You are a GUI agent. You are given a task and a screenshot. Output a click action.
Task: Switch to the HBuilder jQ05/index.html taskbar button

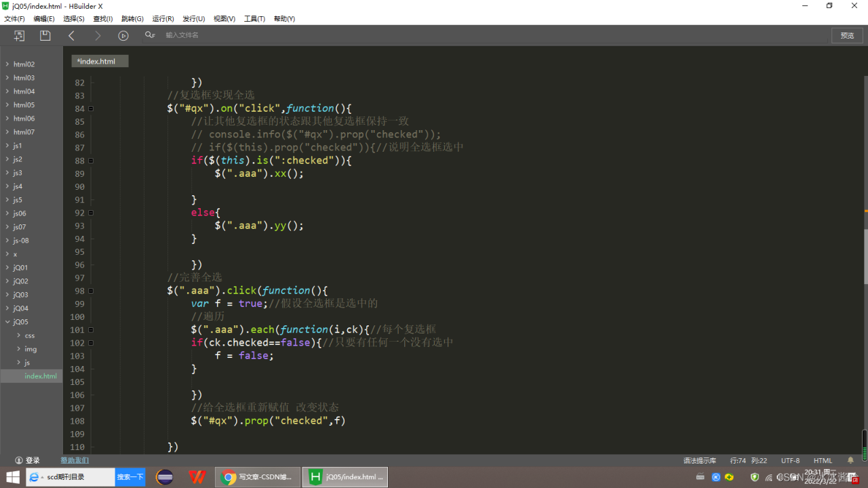click(345, 477)
